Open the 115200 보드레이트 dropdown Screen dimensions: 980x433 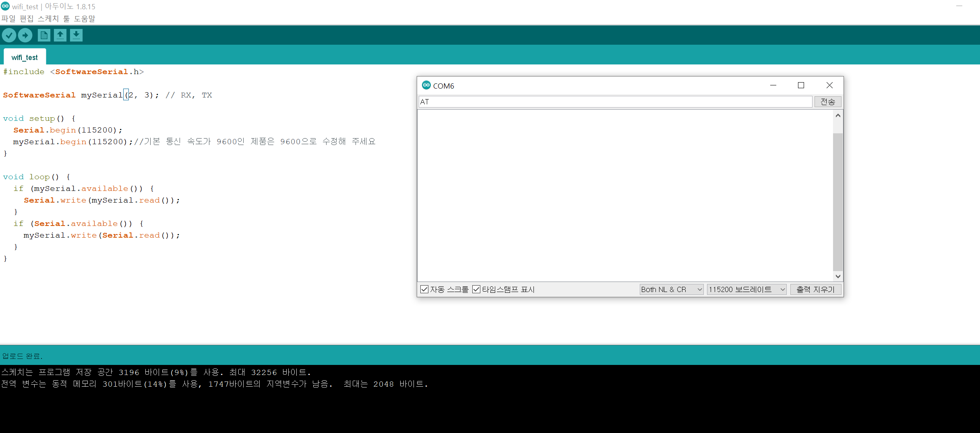(747, 289)
